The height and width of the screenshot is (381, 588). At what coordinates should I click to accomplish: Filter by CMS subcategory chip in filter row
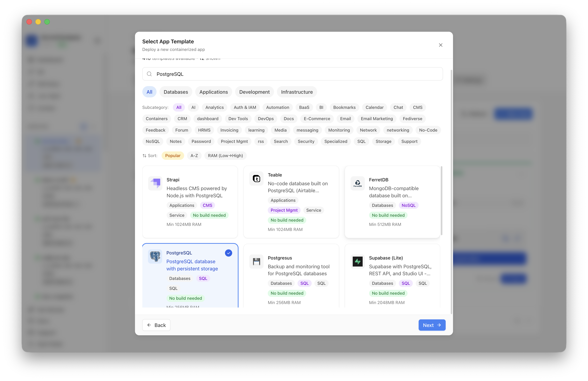(417, 107)
